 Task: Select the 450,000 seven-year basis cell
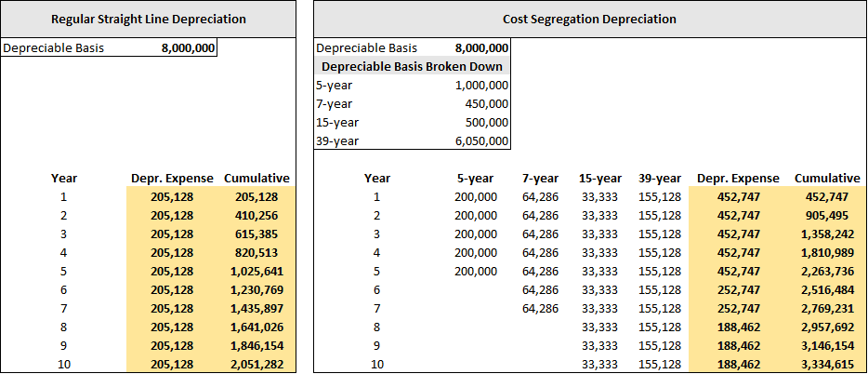tap(485, 104)
